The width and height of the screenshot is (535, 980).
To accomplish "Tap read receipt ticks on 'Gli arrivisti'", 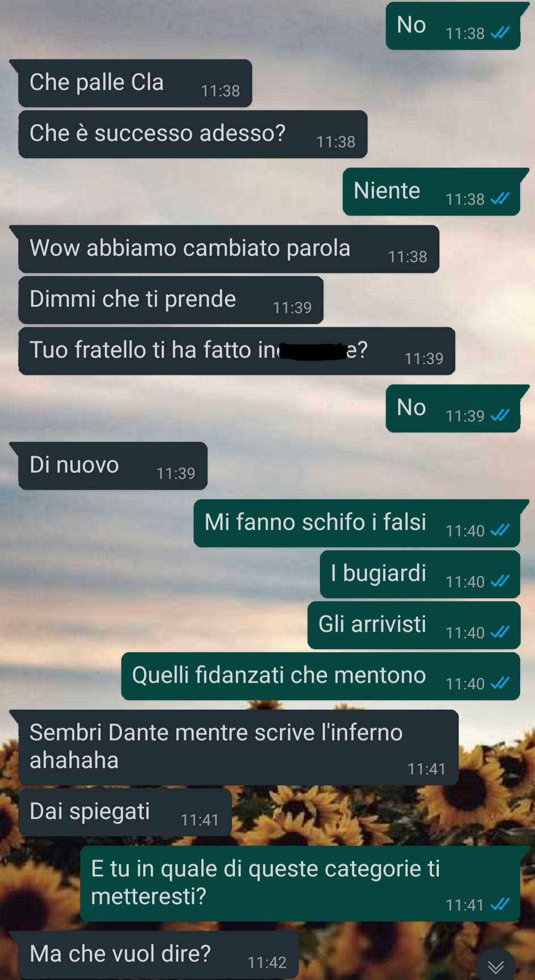I will click(500, 632).
